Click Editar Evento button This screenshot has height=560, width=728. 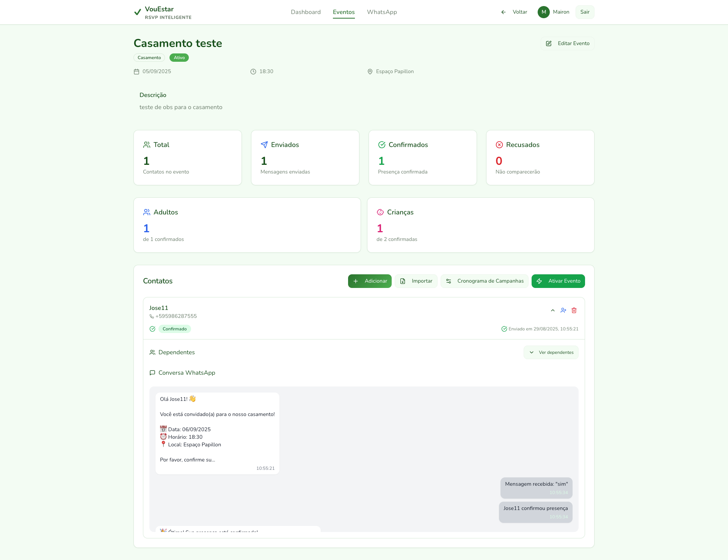pos(567,44)
